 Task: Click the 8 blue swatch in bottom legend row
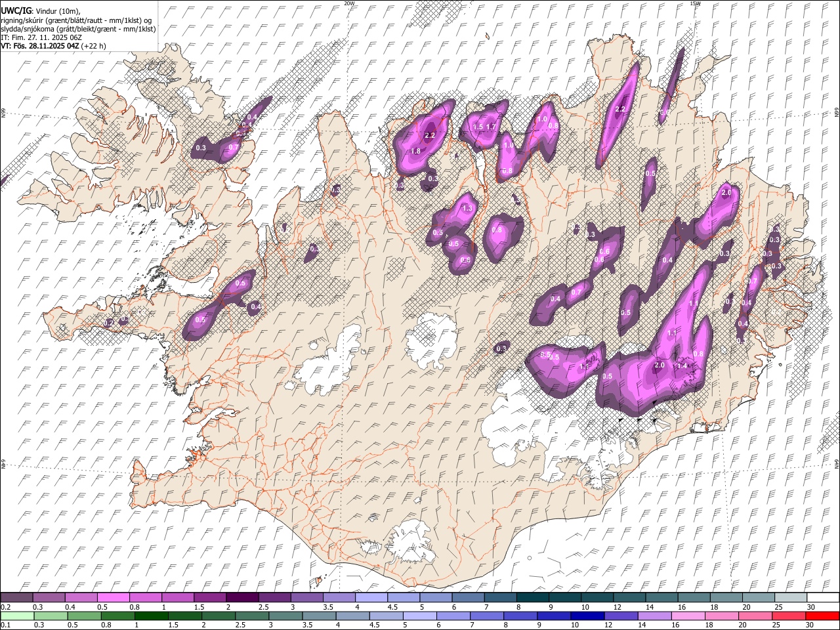click(520, 616)
